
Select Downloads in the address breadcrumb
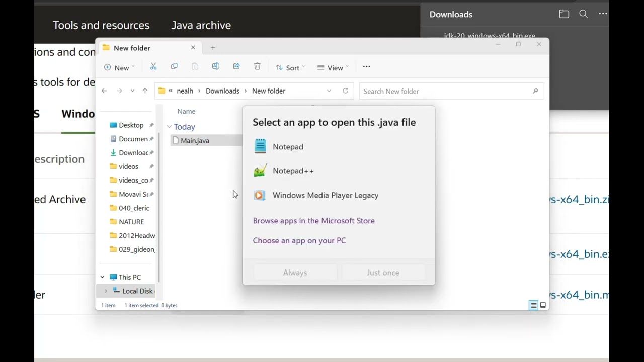222,91
